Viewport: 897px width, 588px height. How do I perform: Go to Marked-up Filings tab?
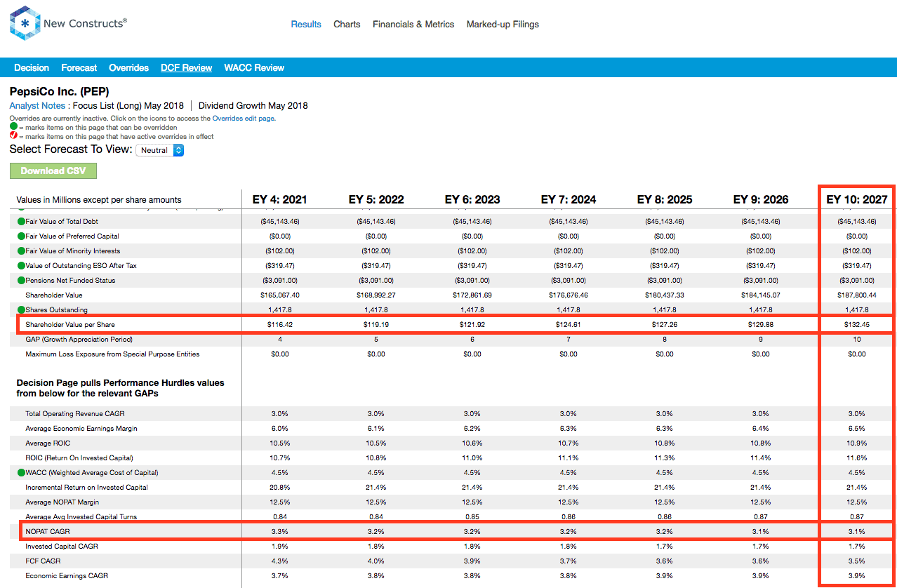[x=503, y=24]
